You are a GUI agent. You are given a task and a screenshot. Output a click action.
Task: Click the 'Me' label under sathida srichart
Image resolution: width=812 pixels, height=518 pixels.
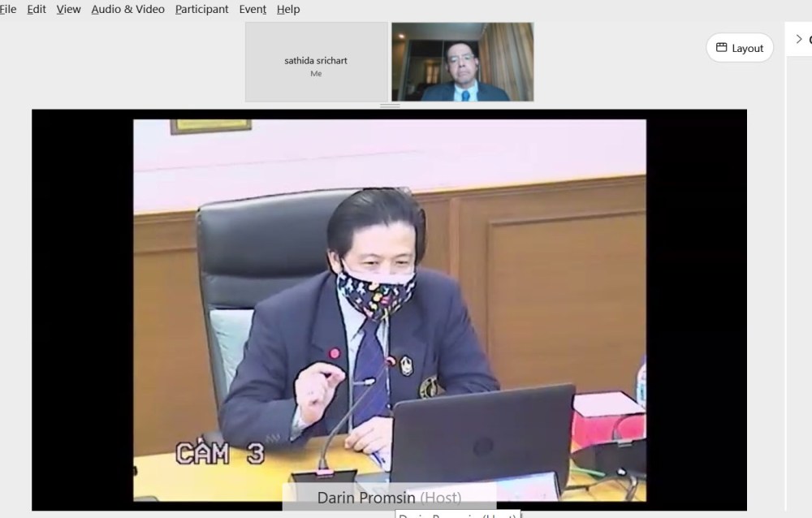[316, 74]
